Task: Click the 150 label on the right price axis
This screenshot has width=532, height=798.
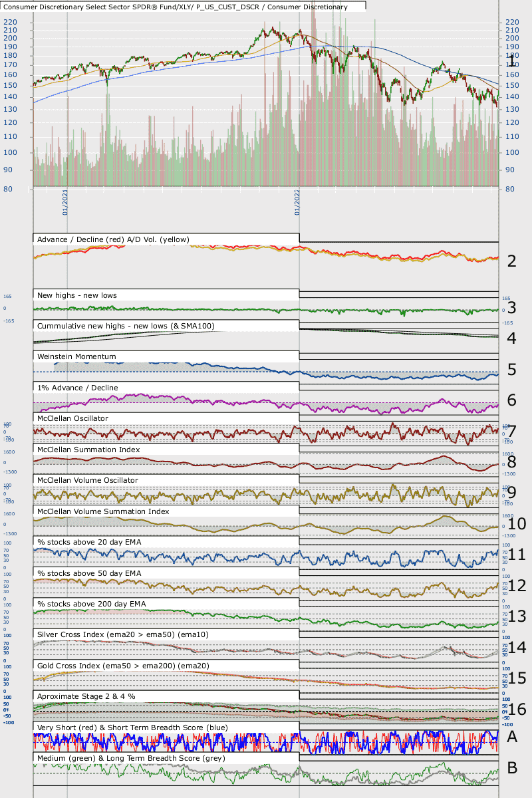Action: point(512,85)
